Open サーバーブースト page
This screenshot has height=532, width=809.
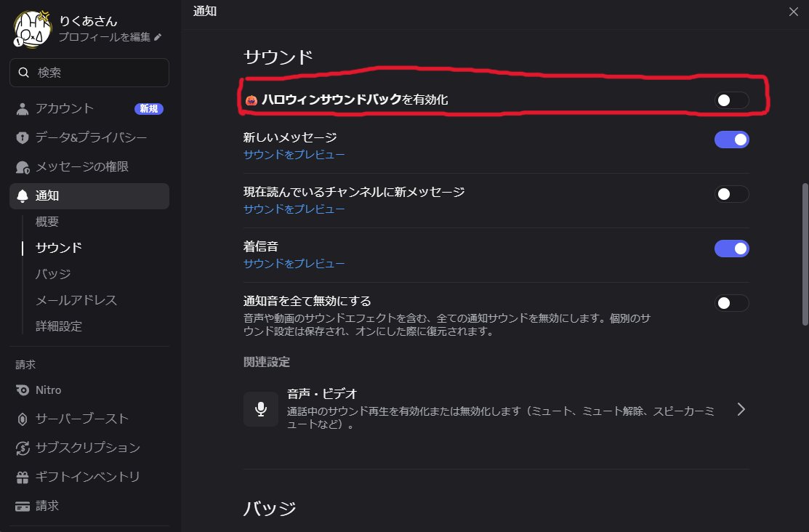89,419
